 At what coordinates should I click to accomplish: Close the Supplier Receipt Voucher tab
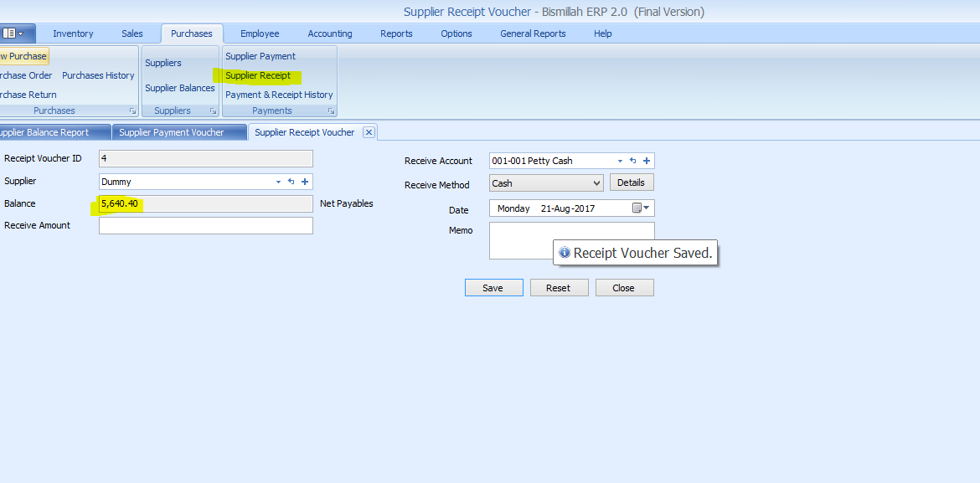coord(369,132)
